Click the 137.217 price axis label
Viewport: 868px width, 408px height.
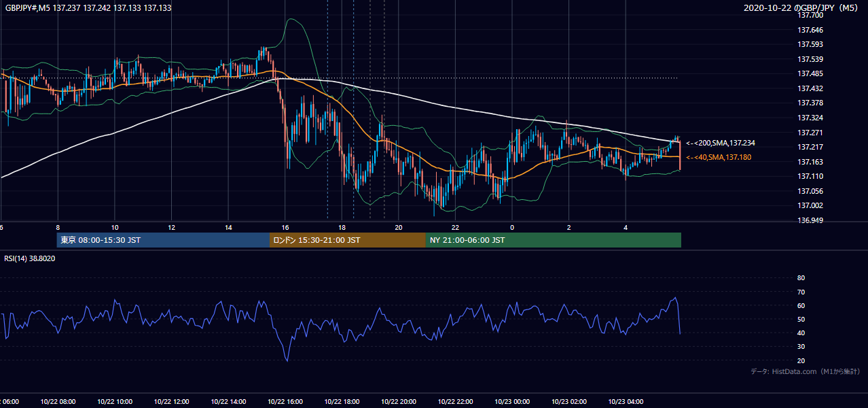tap(811, 147)
